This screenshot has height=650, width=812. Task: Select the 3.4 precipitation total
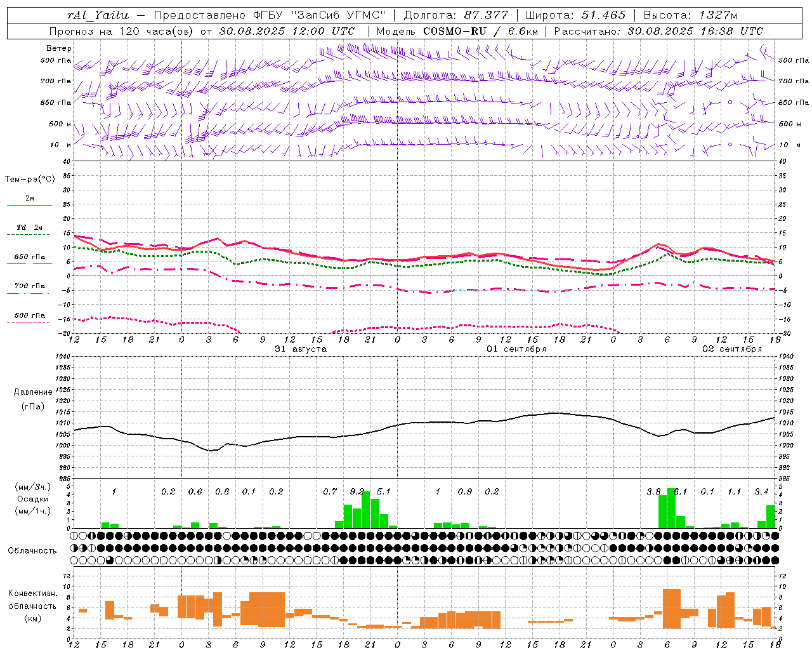tap(761, 491)
